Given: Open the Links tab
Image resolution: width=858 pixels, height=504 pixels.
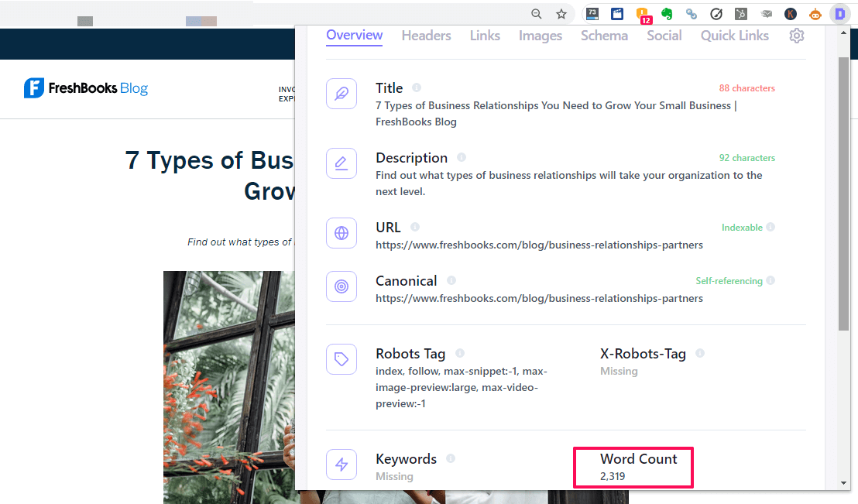Looking at the screenshot, I should pos(485,36).
